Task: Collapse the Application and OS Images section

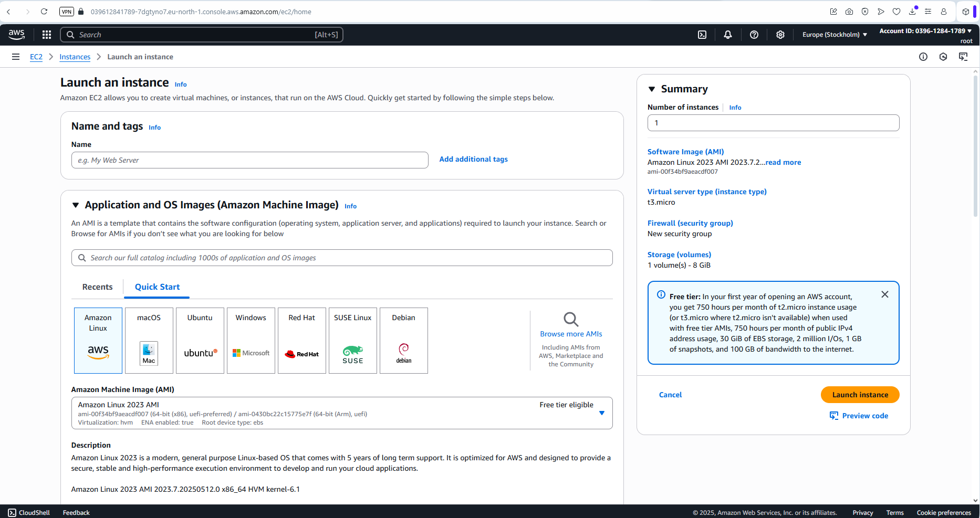Action: [76, 205]
